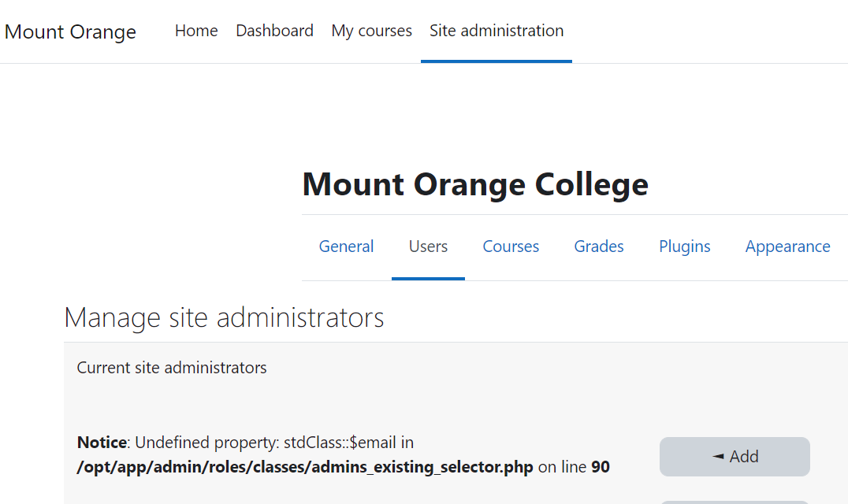Switch to the General tab
The width and height of the screenshot is (848, 504).
(x=346, y=246)
